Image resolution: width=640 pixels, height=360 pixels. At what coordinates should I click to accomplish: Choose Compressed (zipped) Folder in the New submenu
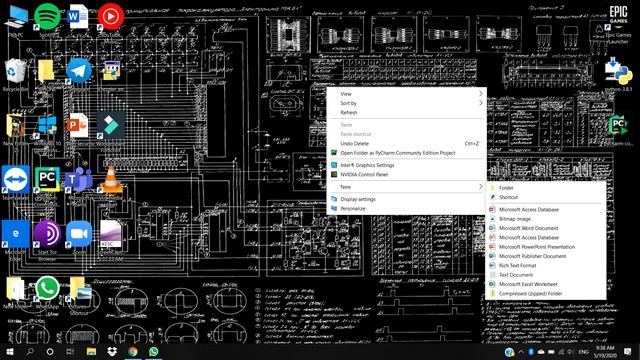[x=546, y=293]
